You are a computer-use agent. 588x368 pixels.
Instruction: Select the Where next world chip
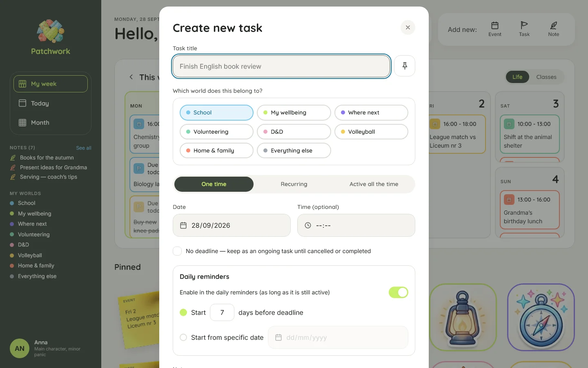(x=371, y=112)
